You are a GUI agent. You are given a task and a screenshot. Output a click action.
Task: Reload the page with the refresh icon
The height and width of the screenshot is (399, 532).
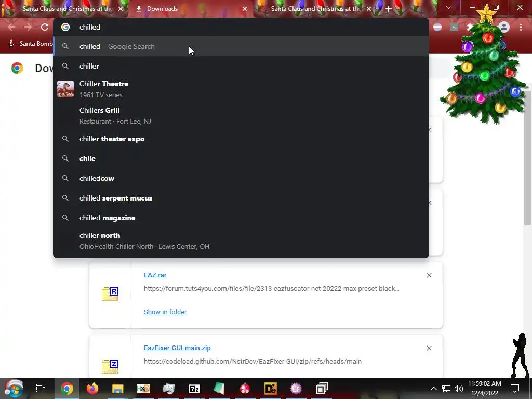45,27
